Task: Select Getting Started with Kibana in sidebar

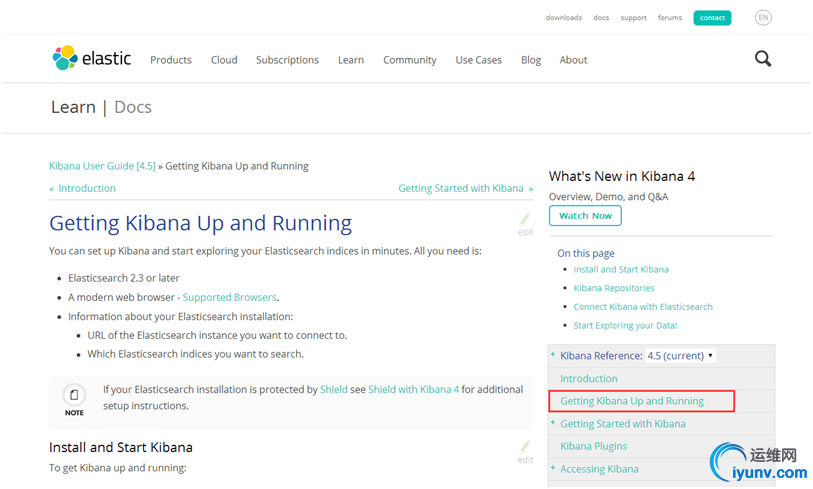Action: tap(623, 424)
